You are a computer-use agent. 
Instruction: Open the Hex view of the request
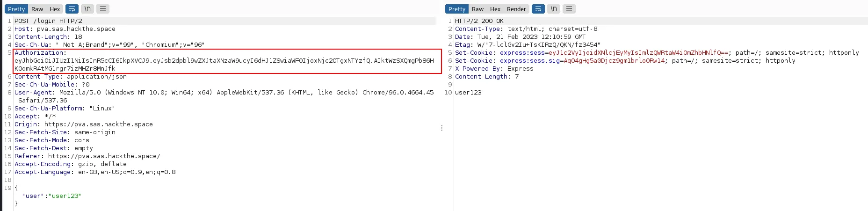[x=55, y=9]
